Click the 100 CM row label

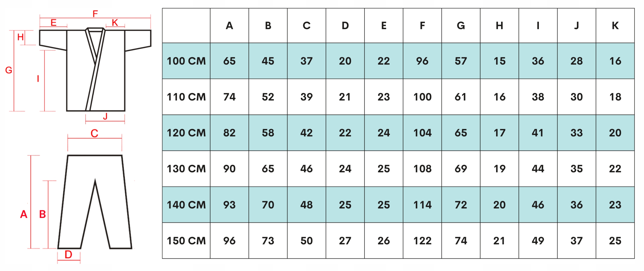click(x=186, y=61)
